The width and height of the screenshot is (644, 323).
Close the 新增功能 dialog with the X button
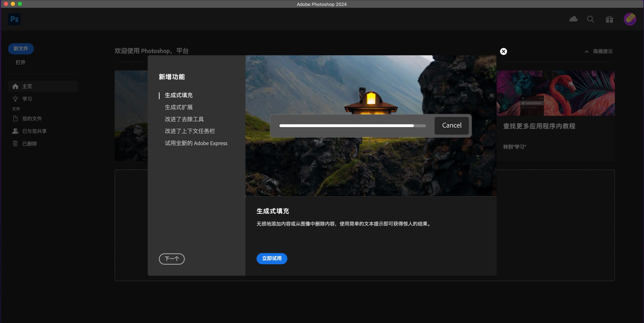pos(503,52)
